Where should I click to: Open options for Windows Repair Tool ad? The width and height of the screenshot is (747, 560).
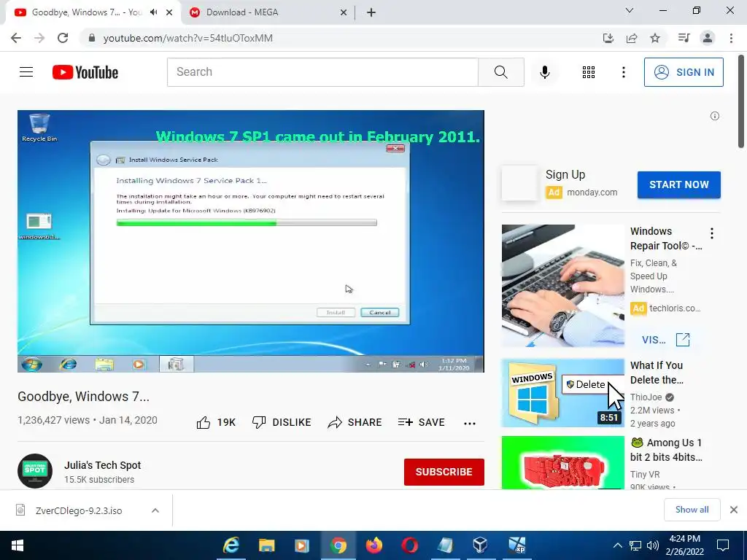coord(712,233)
